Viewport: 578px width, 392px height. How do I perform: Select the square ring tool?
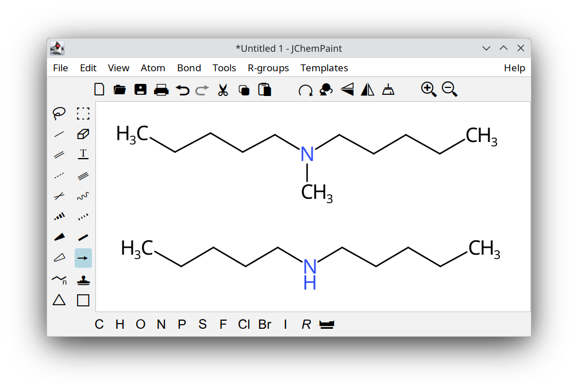tap(83, 300)
